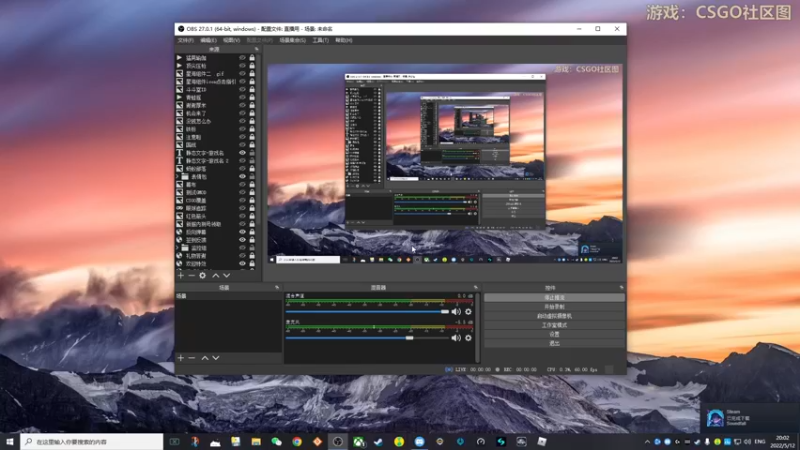Open the gear settings for the 0.0 dB mixer channel

pyautogui.click(x=468, y=311)
